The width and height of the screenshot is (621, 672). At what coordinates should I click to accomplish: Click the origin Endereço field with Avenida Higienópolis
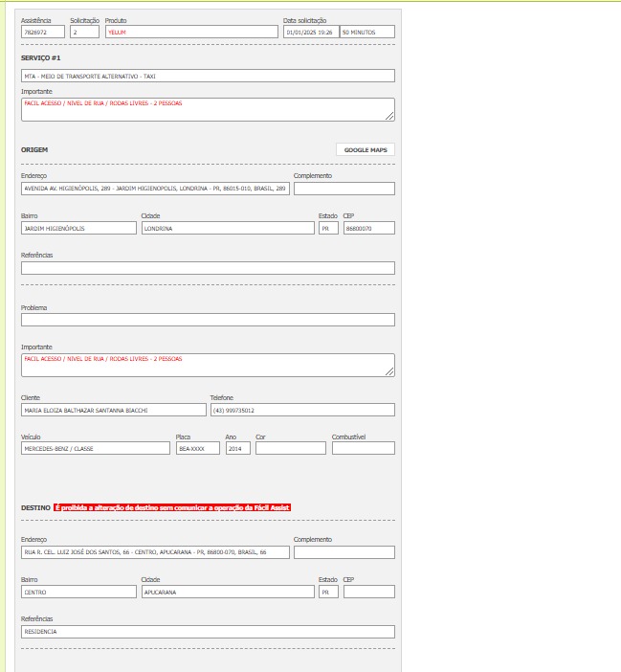click(x=155, y=189)
